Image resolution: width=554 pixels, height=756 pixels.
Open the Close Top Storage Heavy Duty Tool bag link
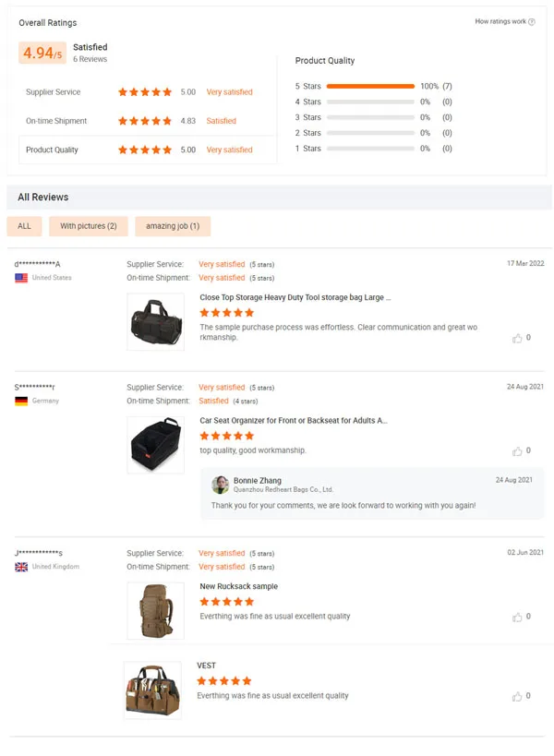point(295,298)
